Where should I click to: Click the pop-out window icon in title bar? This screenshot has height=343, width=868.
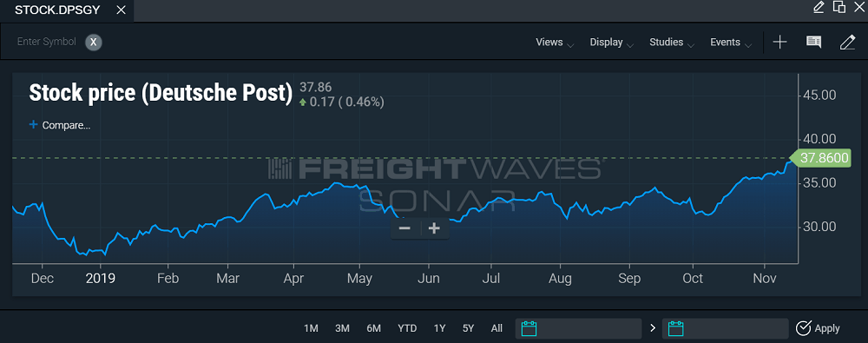(x=839, y=7)
